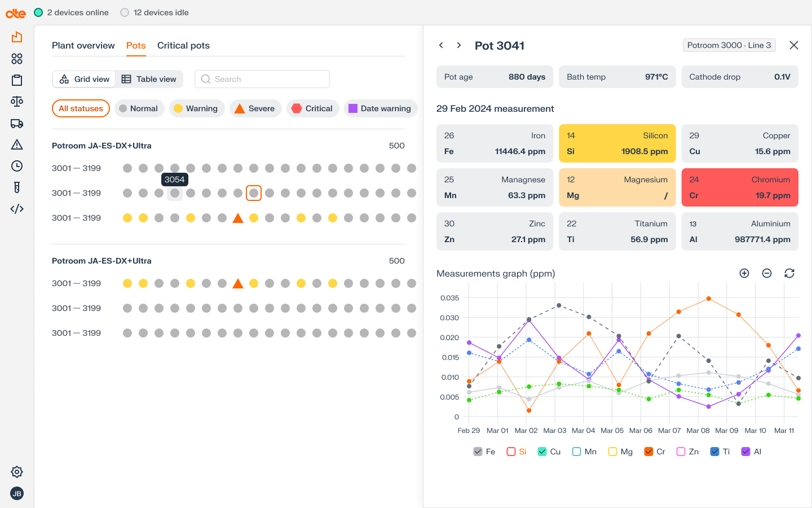This screenshot has height=508, width=812.
Task: Click the Cathode drop 0.1V tile
Action: tap(740, 77)
